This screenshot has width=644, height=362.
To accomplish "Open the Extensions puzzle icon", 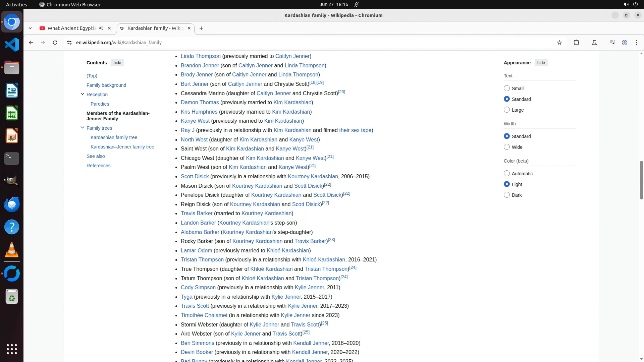I will pos(576,43).
